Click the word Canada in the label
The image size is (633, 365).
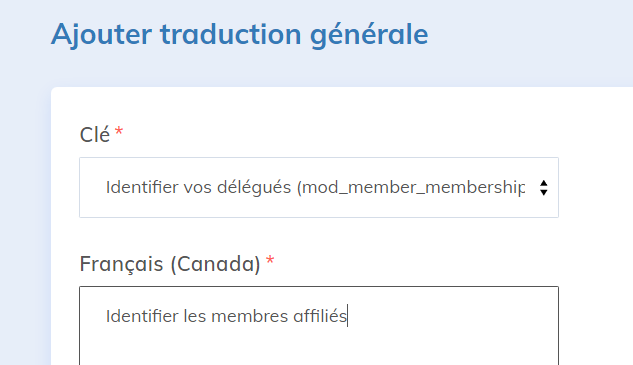click(x=216, y=264)
